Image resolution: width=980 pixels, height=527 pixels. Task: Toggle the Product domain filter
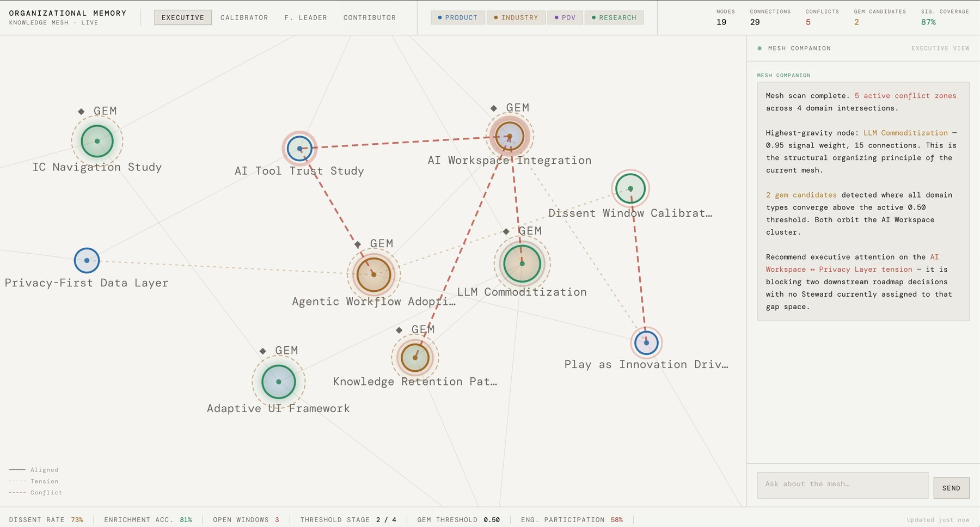(457, 17)
